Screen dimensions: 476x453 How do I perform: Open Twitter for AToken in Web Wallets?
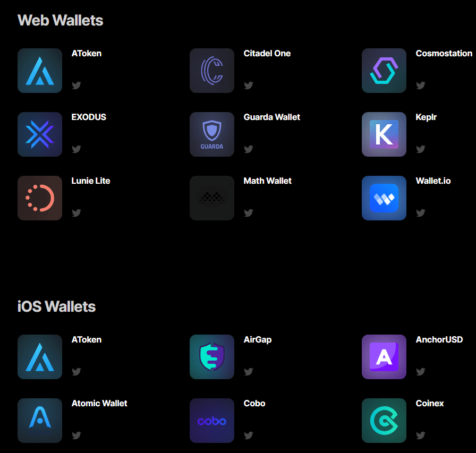pyautogui.click(x=76, y=86)
